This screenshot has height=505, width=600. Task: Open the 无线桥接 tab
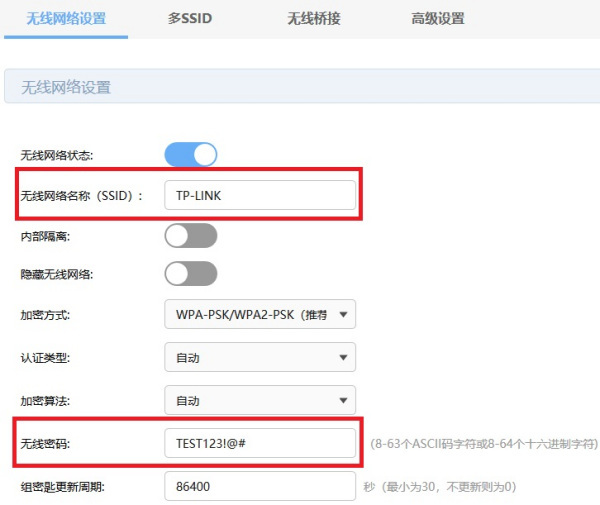pyautogui.click(x=316, y=19)
